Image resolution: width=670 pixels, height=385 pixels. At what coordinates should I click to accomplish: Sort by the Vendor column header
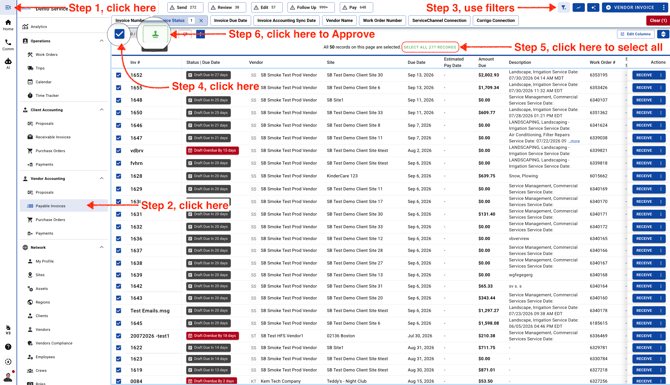tap(256, 62)
